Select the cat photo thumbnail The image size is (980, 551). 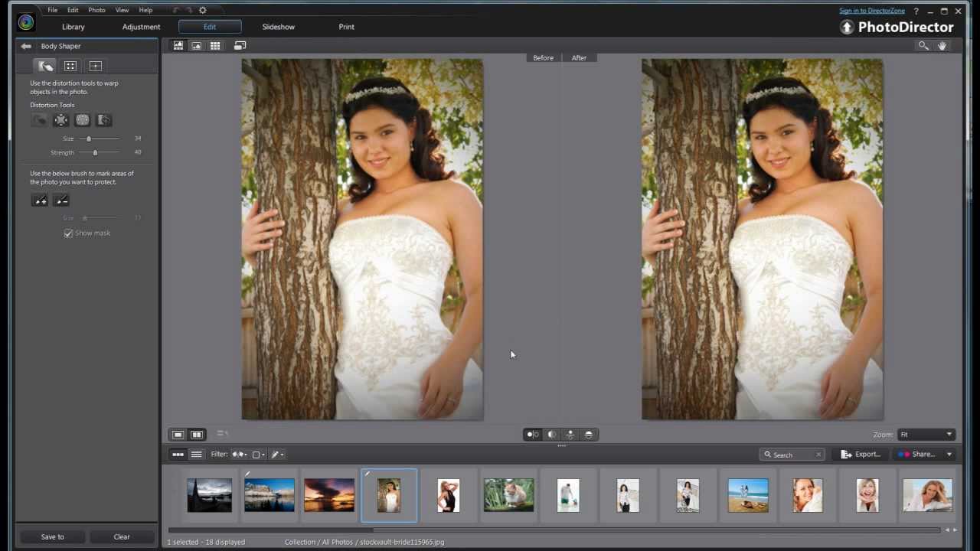tap(508, 494)
